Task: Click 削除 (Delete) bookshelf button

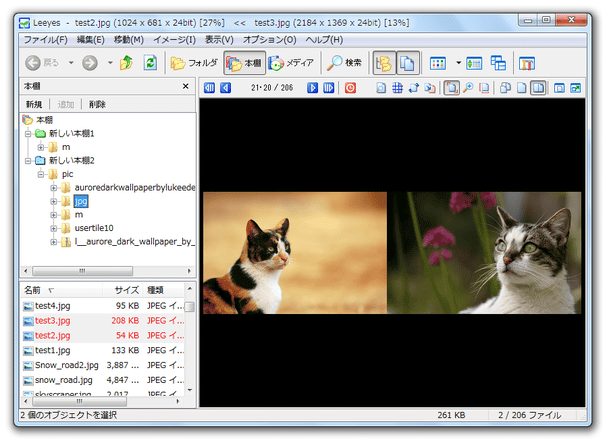Action: coord(97,104)
